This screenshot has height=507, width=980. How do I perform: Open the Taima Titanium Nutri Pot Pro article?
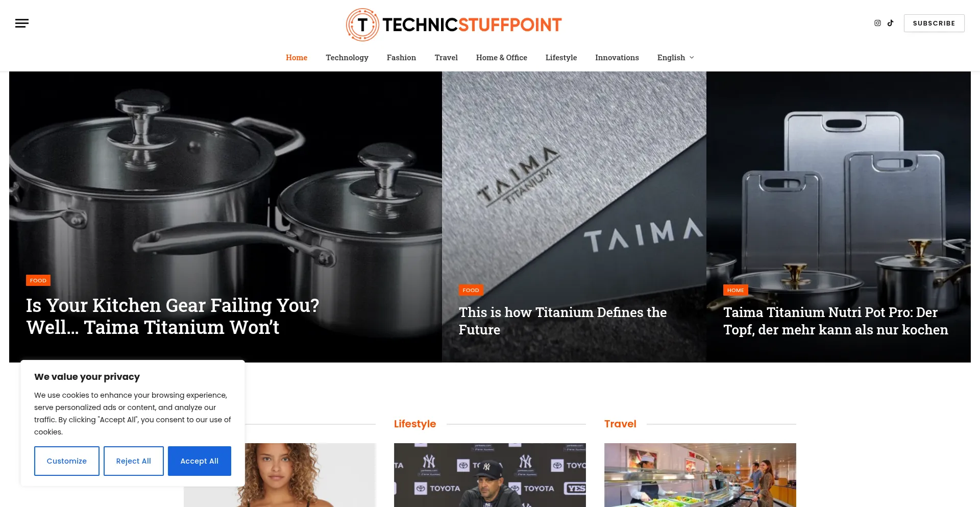point(836,321)
